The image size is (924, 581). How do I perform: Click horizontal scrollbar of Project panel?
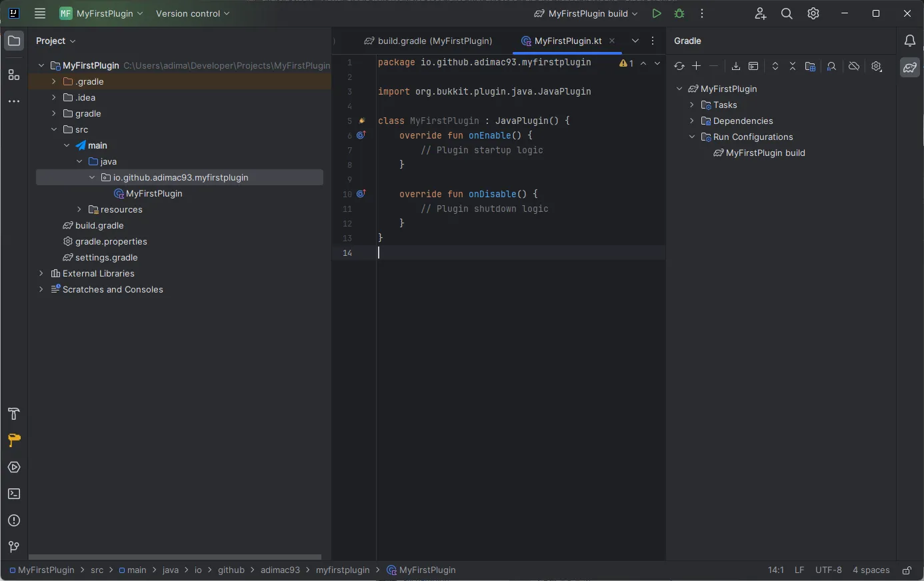[175, 557]
